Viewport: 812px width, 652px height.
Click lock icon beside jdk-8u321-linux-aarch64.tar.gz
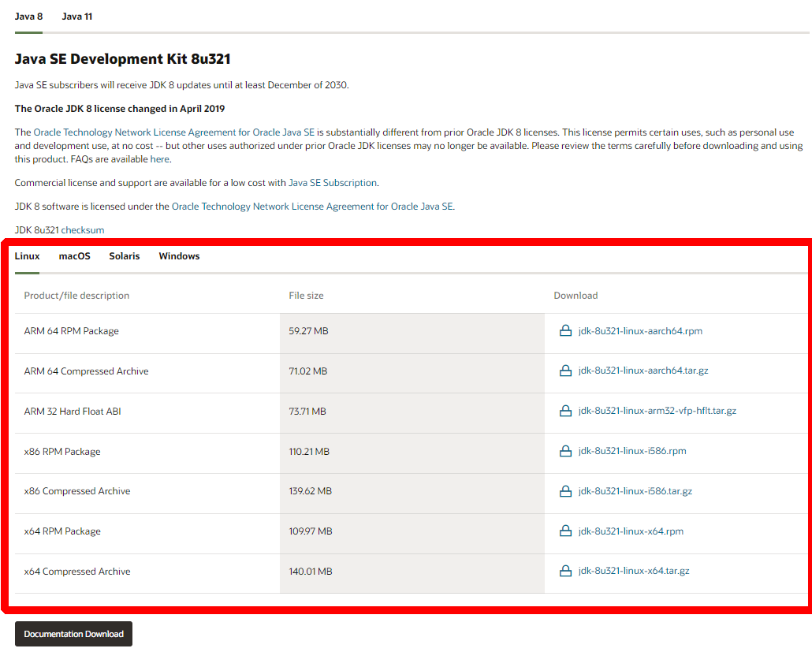(x=565, y=371)
